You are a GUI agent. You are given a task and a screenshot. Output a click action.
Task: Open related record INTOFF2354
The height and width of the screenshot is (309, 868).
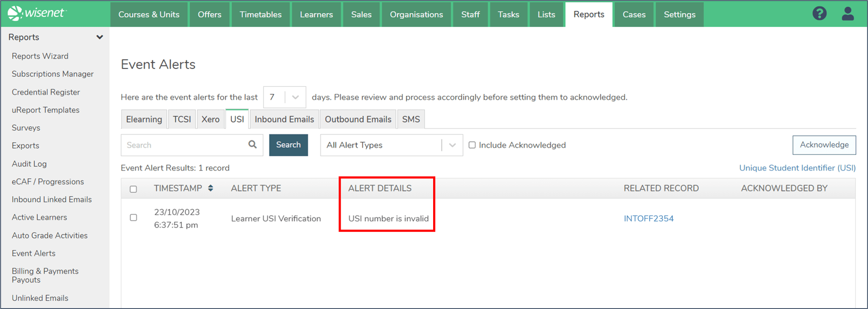click(x=649, y=218)
